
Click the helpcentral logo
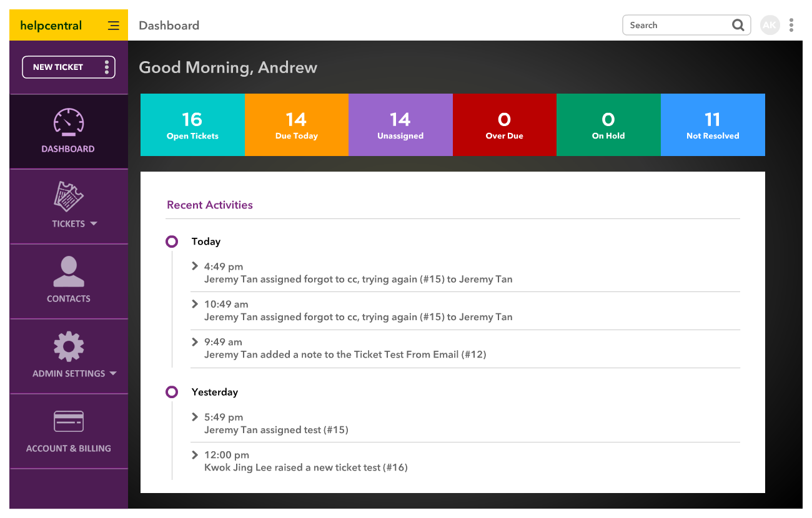click(51, 26)
